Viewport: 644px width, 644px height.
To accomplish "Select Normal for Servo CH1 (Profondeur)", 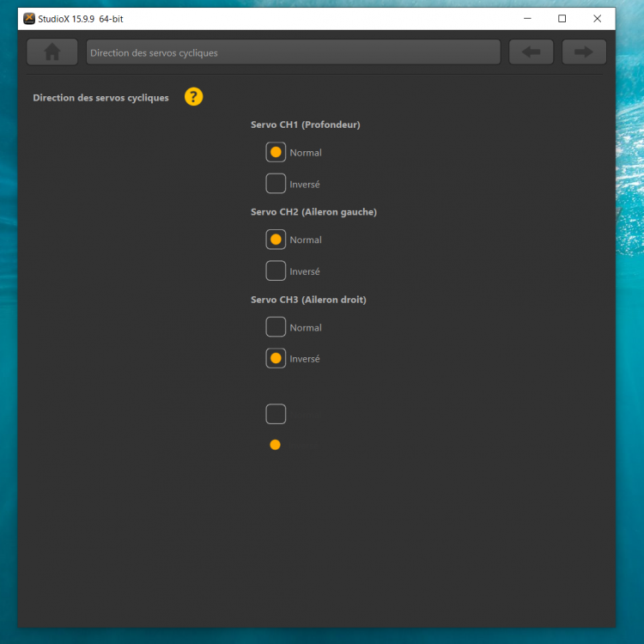I will [x=276, y=152].
